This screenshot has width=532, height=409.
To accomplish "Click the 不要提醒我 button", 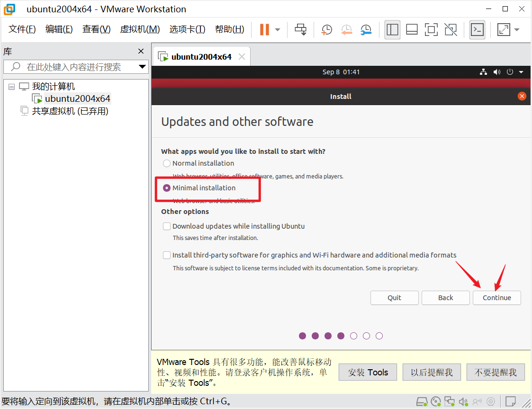I will [496, 373].
